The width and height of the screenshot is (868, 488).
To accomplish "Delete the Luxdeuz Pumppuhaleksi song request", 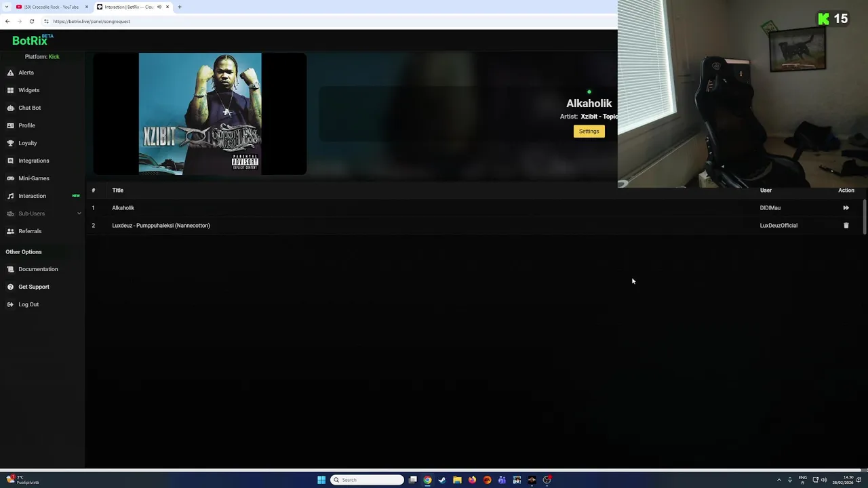I will point(846,226).
